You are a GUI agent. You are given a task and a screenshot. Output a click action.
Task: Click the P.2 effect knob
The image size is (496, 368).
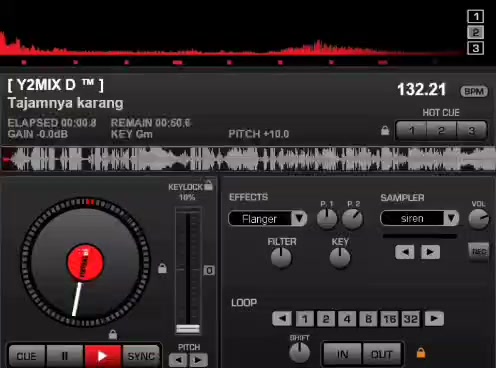point(353,219)
